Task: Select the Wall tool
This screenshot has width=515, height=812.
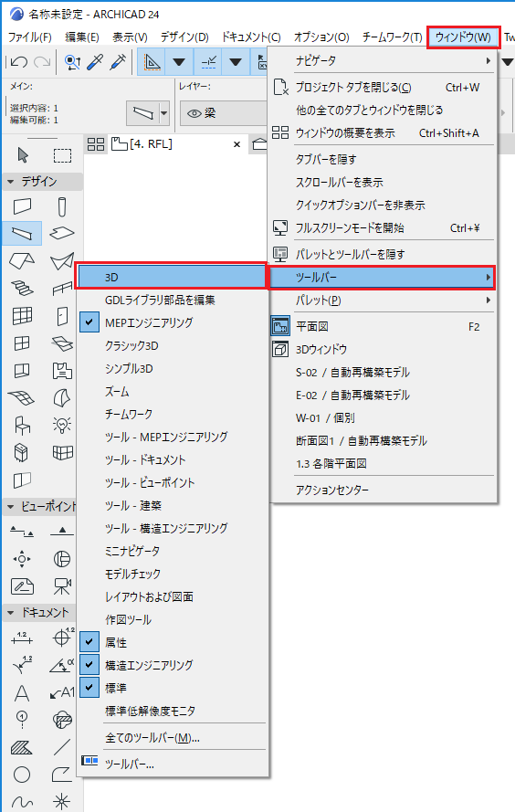Action: click(x=22, y=206)
